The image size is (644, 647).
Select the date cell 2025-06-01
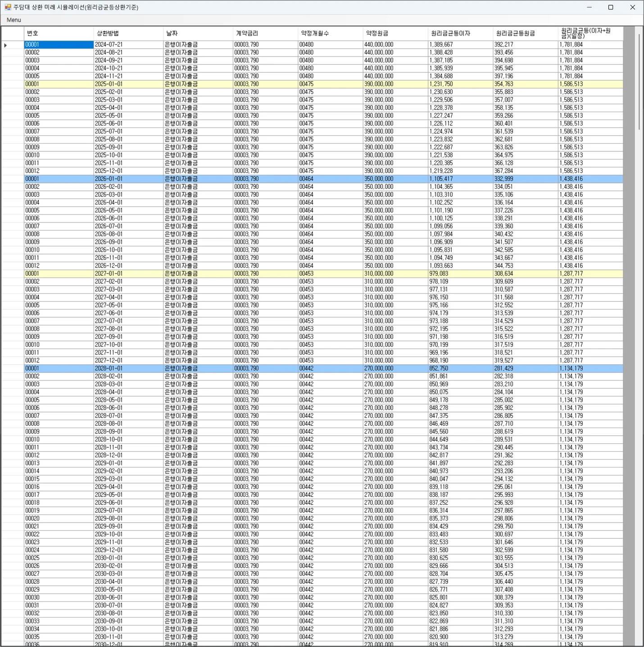pyautogui.click(x=128, y=123)
